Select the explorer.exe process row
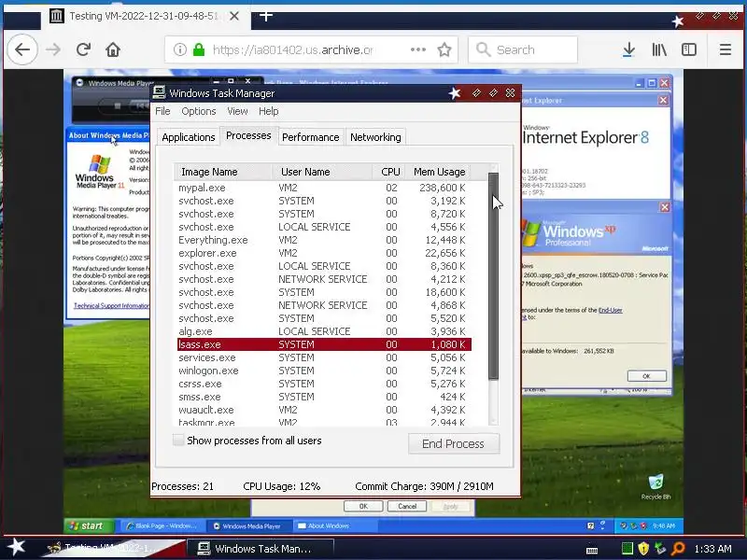 pyautogui.click(x=324, y=253)
